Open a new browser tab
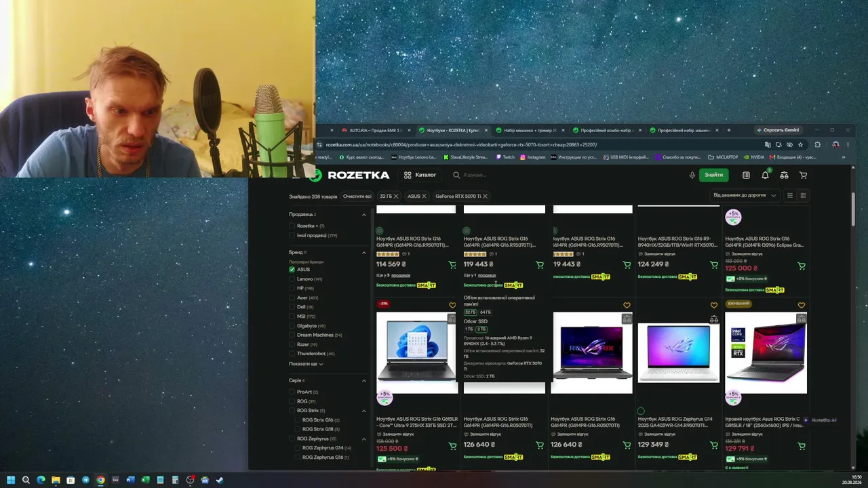This screenshot has width=868, height=488. pyautogui.click(x=729, y=130)
